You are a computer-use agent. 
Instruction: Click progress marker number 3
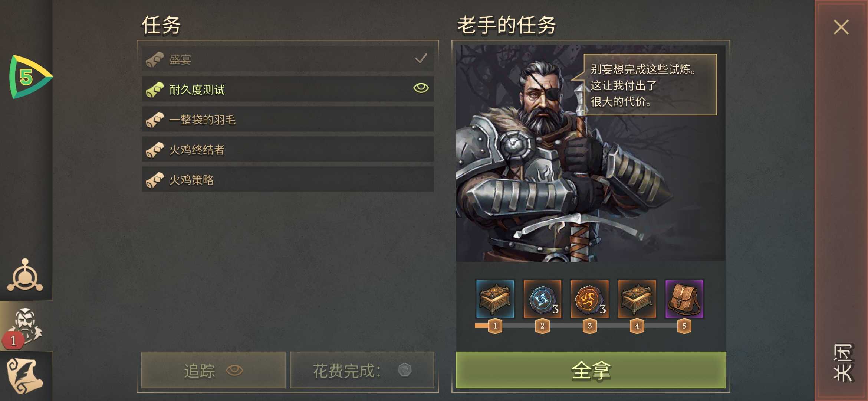pyautogui.click(x=590, y=326)
